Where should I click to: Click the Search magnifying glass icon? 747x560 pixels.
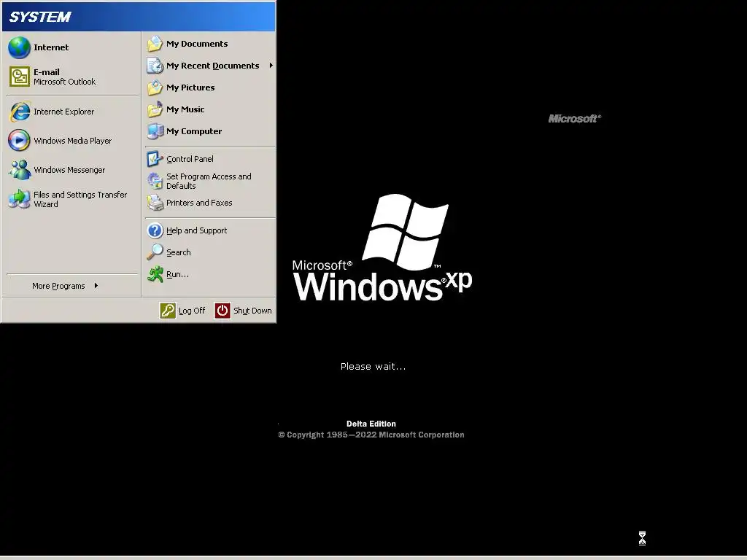click(x=155, y=252)
